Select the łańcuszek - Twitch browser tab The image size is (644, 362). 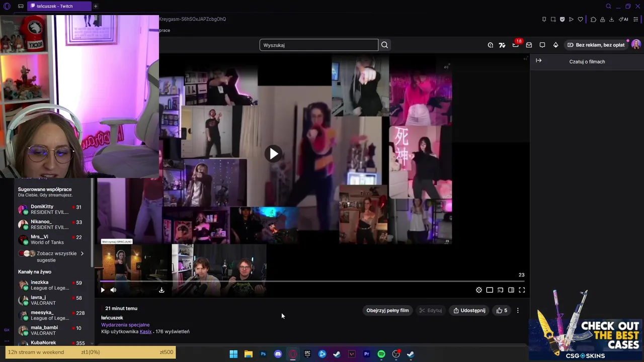pos(59,6)
